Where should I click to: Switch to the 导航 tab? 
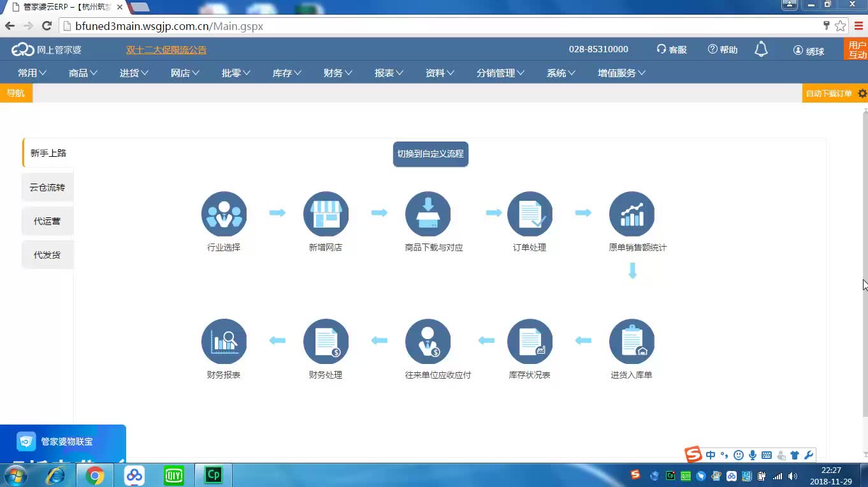point(16,93)
